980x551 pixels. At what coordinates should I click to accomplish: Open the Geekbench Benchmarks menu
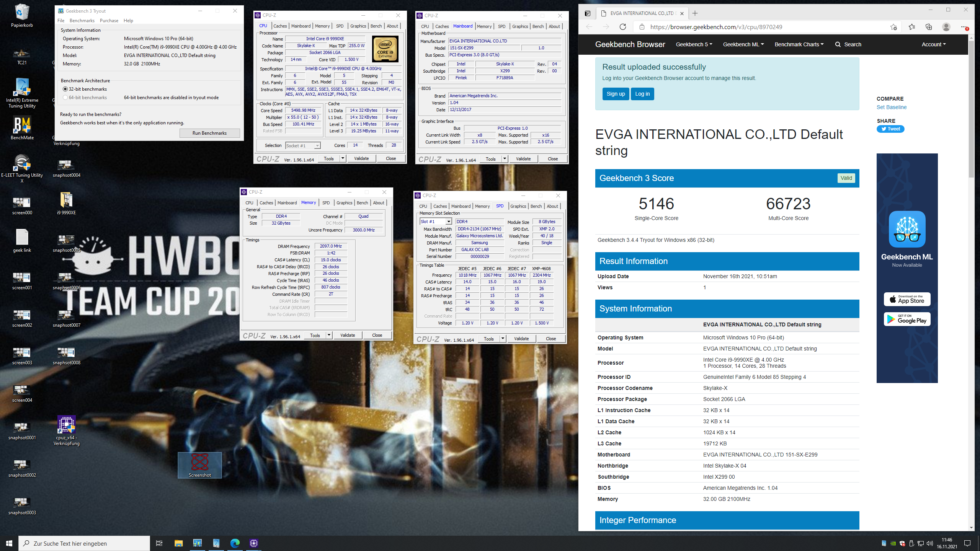(x=82, y=21)
